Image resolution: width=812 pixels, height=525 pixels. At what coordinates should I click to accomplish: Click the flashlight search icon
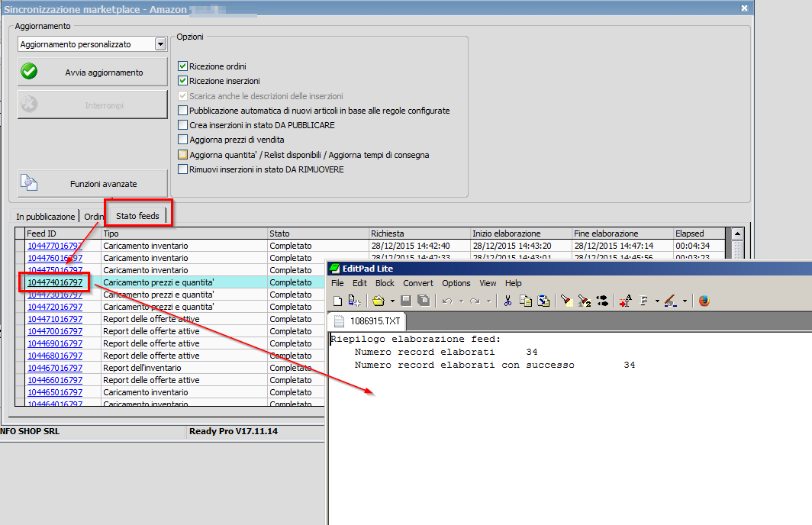tap(566, 301)
